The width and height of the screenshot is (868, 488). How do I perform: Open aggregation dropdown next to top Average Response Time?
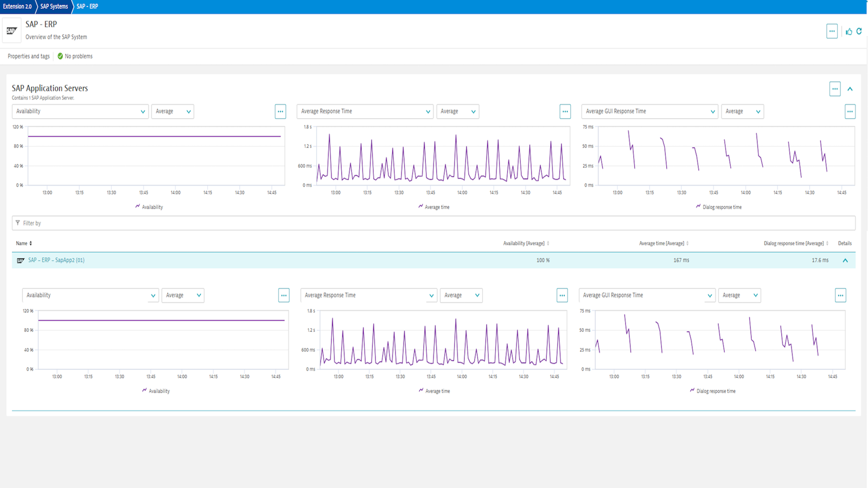point(458,111)
